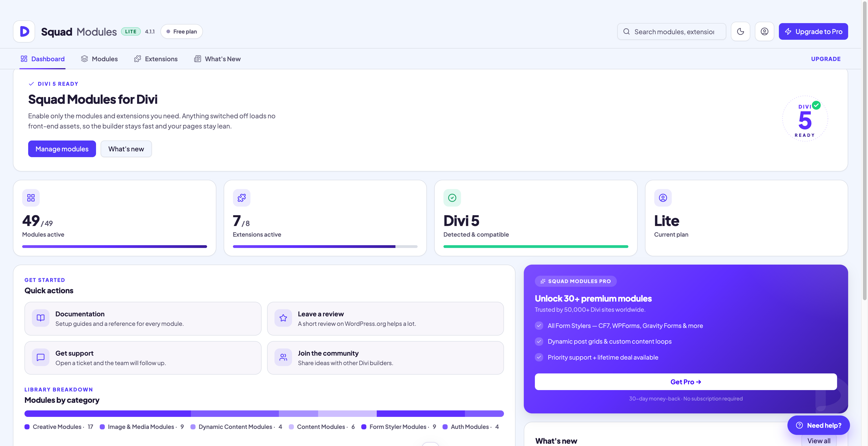Toggle dark mode with the moon icon

(740, 31)
